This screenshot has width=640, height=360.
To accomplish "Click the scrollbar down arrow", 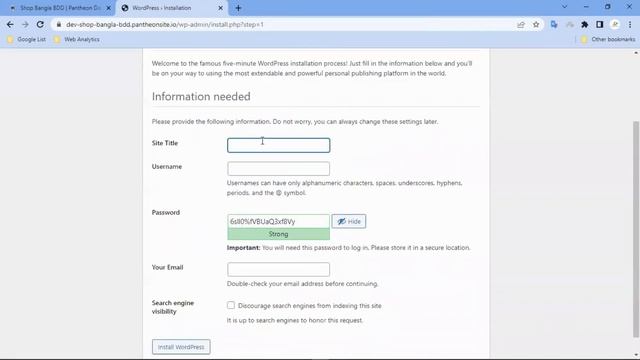I will 636,355.
